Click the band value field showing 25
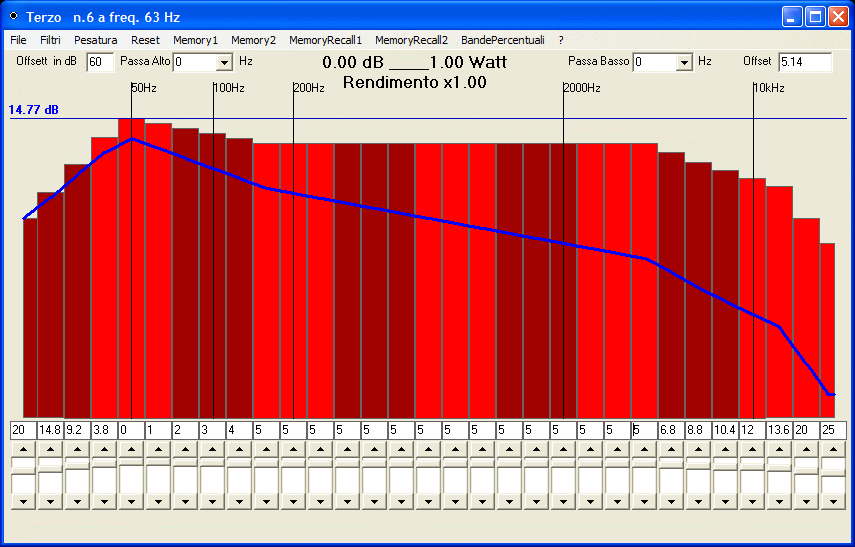855x547 pixels. coord(833,430)
